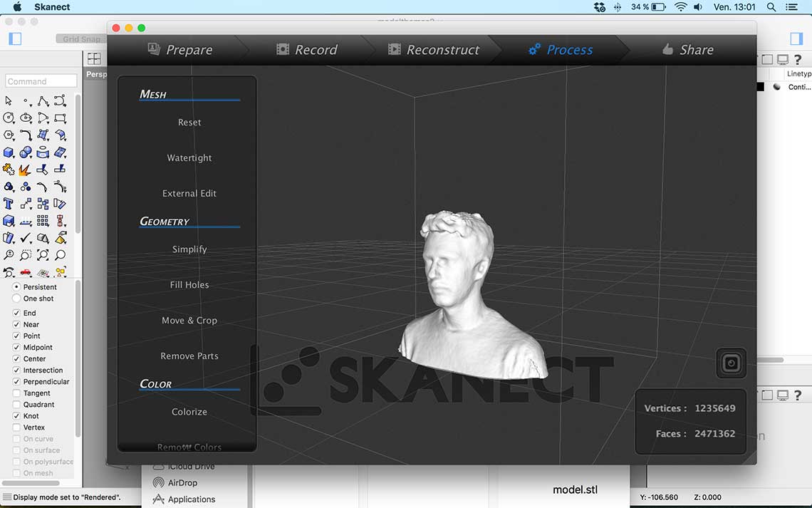Open the Skanect menu in menu bar

[52, 6]
